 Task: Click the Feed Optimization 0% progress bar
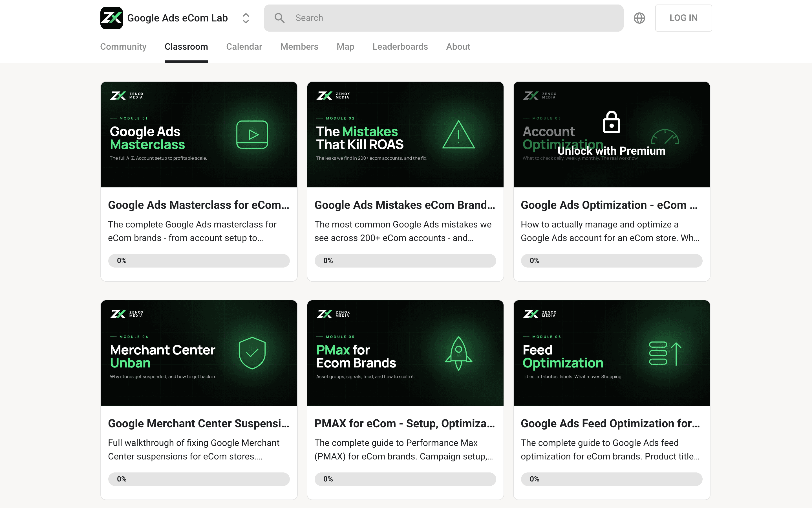coord(611,479)
